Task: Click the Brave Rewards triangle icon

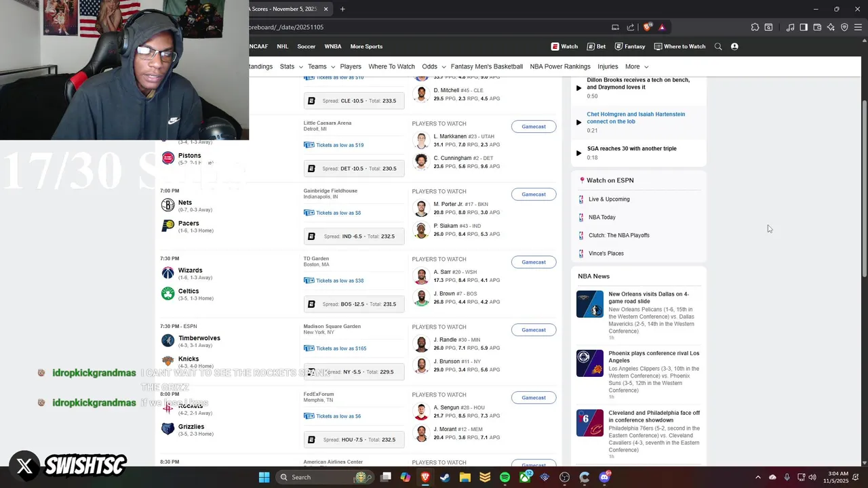Action: (662, 27)
